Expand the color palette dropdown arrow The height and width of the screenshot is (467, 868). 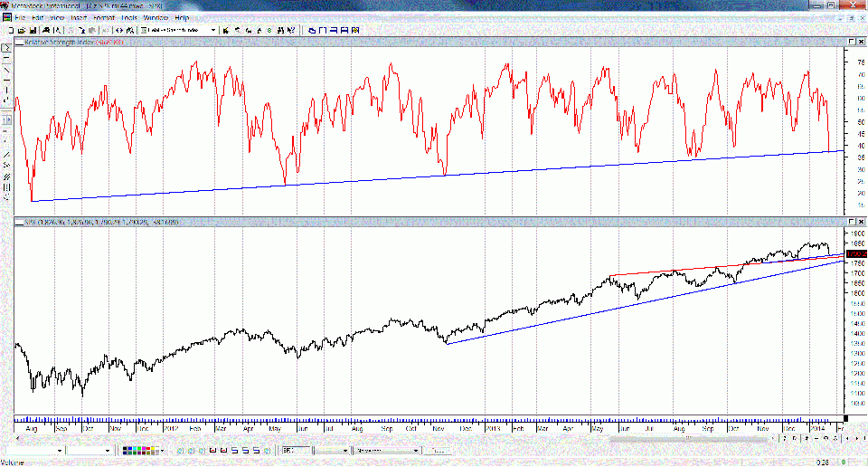[x=164, y=451]
